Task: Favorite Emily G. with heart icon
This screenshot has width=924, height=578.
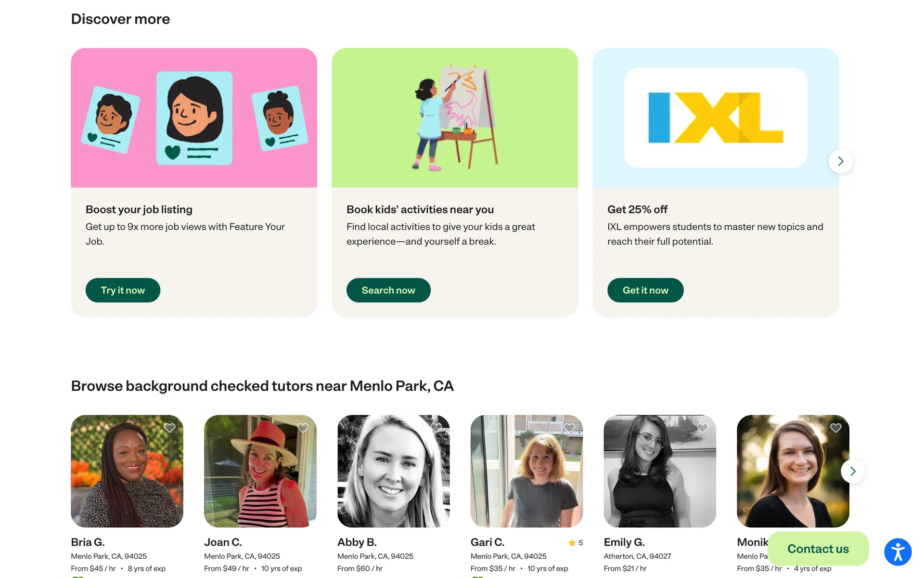Action: pyautogui.click(x=703, y=428)
